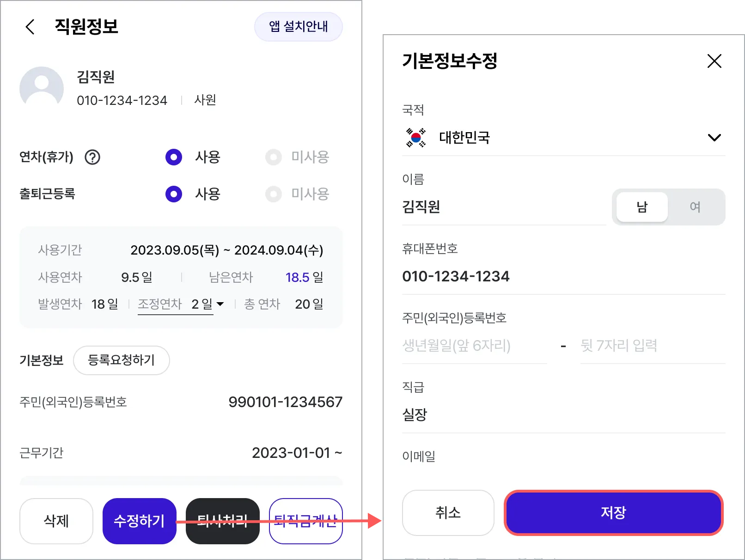Viewport: 745px width, 560px height.
Task: Click 취소 to cancel editing
Action: click(448, 513)
